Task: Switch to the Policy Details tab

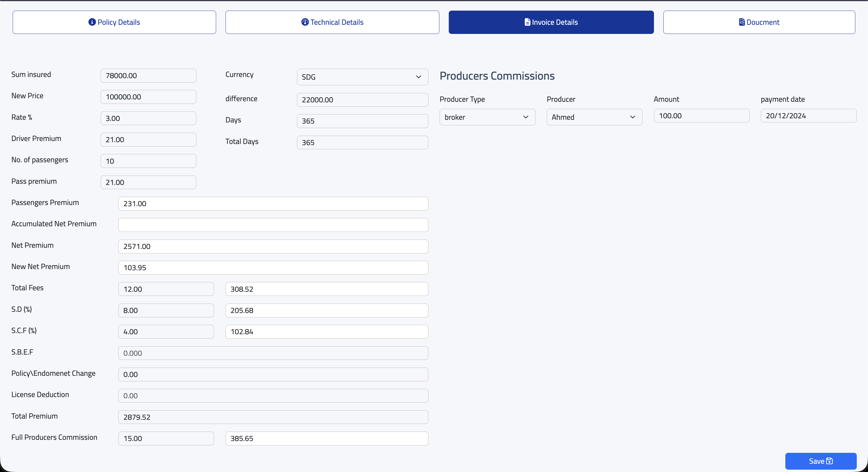Action: click(114, 22)
